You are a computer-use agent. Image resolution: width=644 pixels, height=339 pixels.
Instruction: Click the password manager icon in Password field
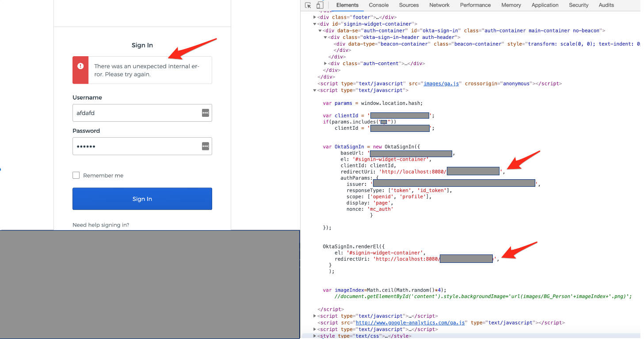click(205, 146)
